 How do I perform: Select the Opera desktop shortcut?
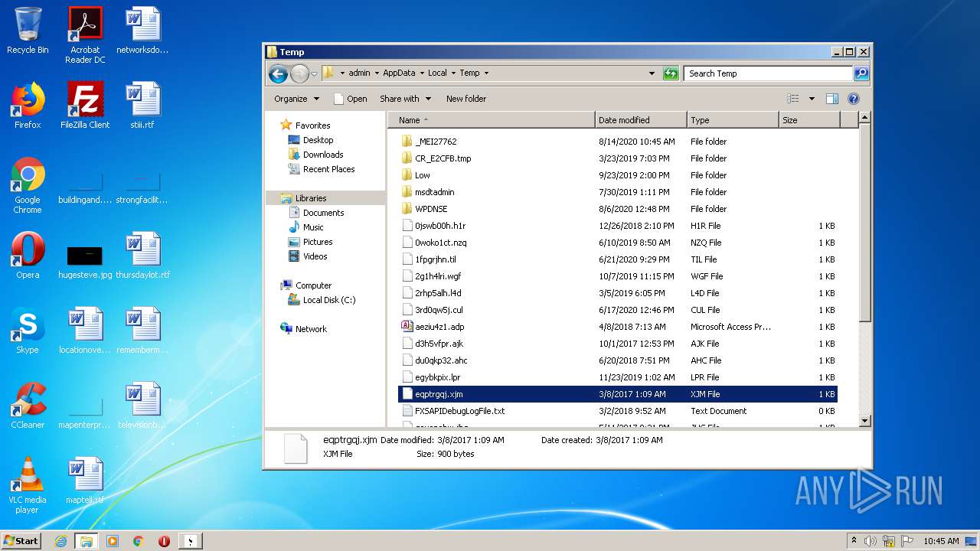click(x=28, y=256)
